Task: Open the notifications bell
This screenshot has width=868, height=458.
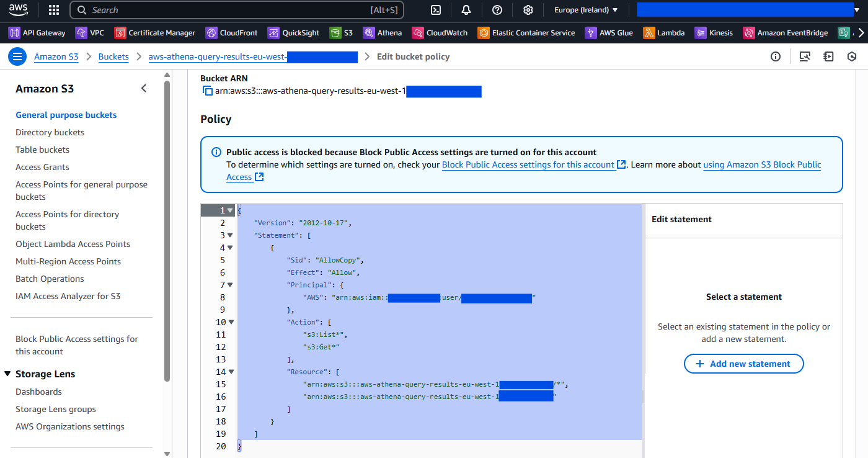Action: 466,10
